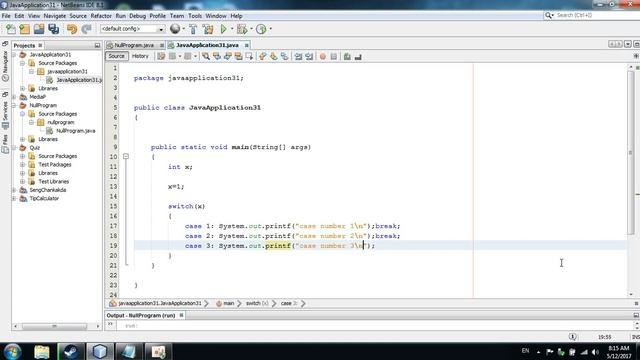Switch to Source view button
Viewport: 640px width, 360px height.
pos(116,56)
